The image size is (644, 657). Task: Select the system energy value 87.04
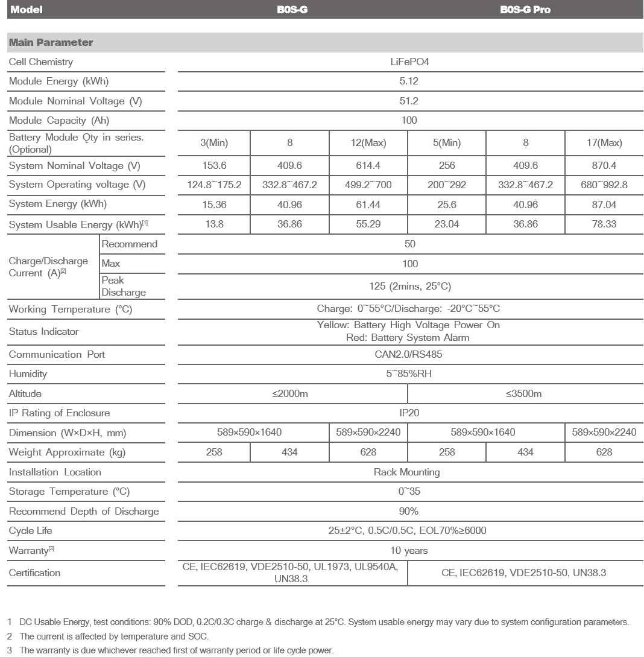(604, 205)
